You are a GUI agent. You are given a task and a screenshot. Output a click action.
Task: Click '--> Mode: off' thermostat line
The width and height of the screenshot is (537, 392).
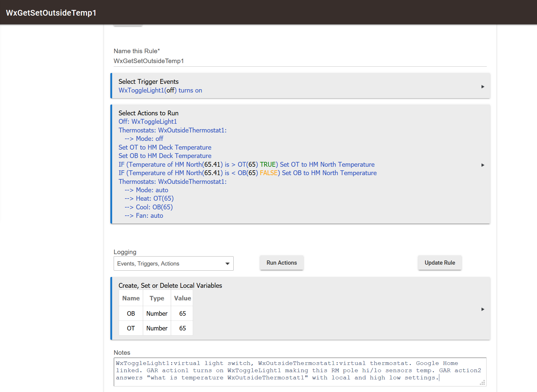(144, 139)
